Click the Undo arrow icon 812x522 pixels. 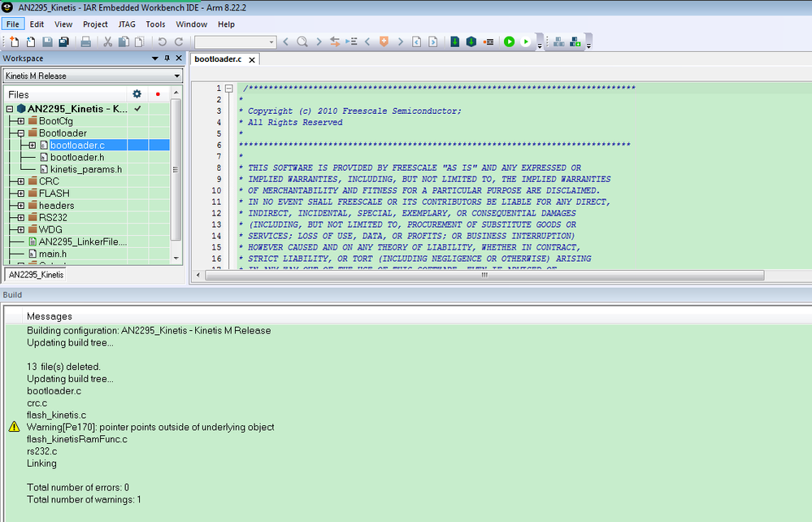(162, 42)
